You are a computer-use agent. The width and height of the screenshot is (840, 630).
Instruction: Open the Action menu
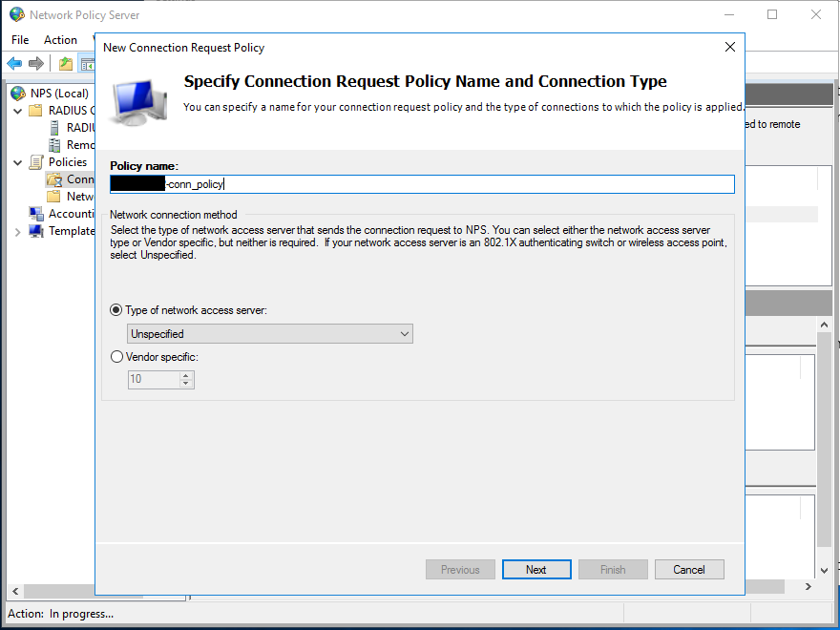pyautogui.click(x=60, y=39)
